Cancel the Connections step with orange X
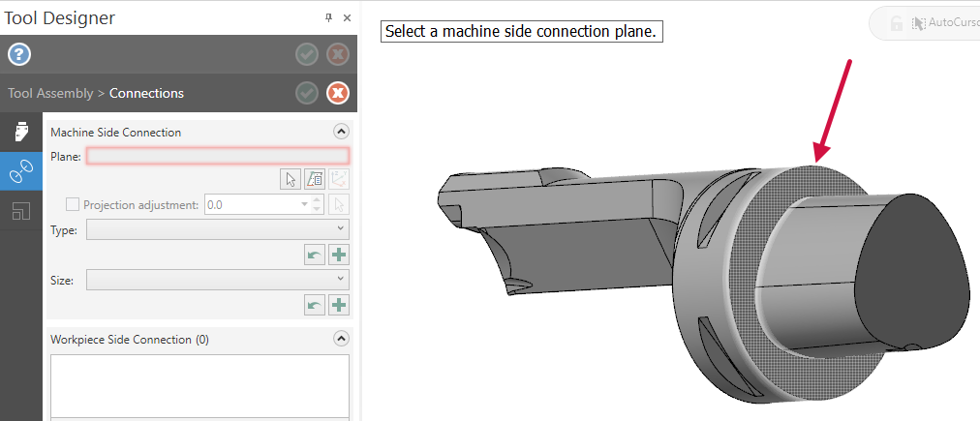 [338, 94]
